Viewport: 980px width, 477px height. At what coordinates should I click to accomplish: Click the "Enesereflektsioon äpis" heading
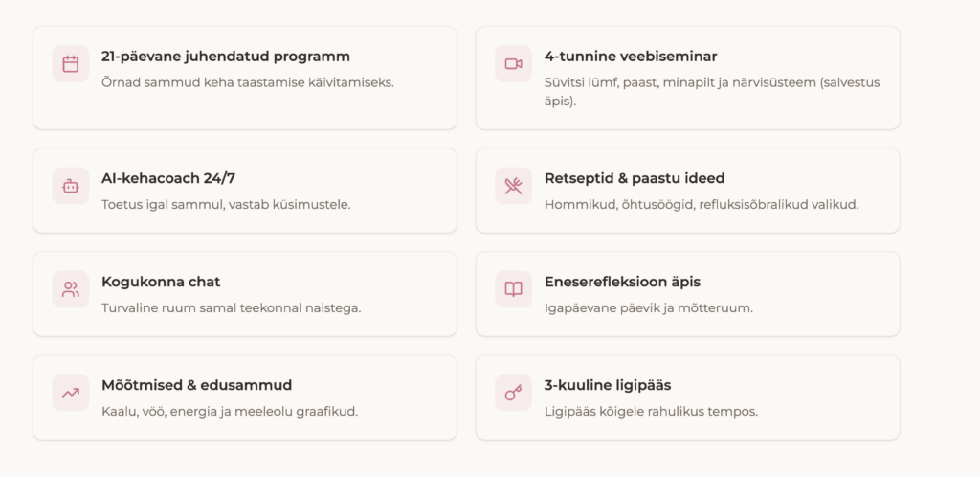(x=622, y=282)
